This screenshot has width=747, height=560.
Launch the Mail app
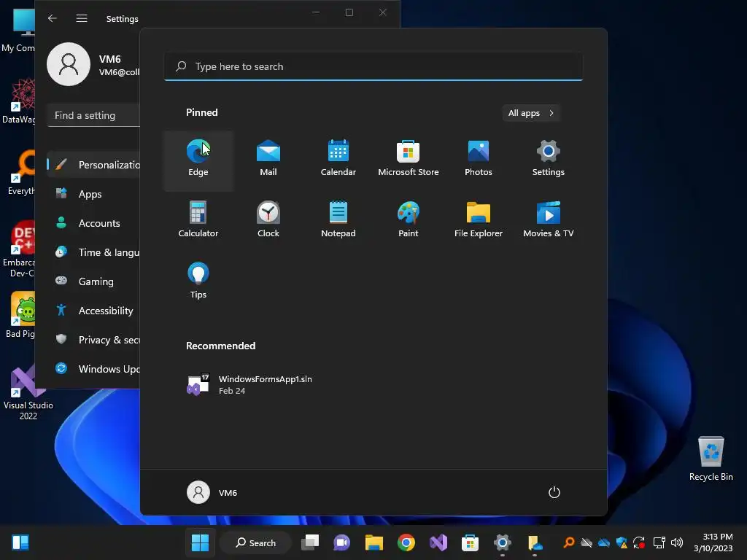tap(268, 161)
